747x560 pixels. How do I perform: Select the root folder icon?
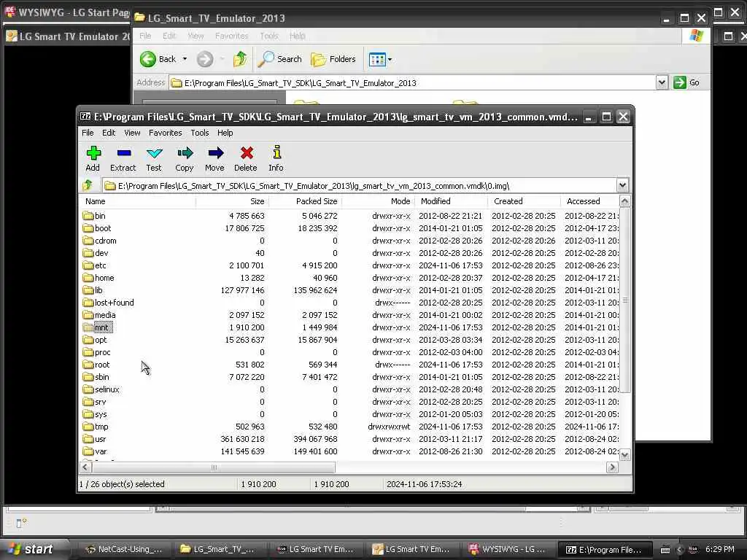[x=88, y=365]
